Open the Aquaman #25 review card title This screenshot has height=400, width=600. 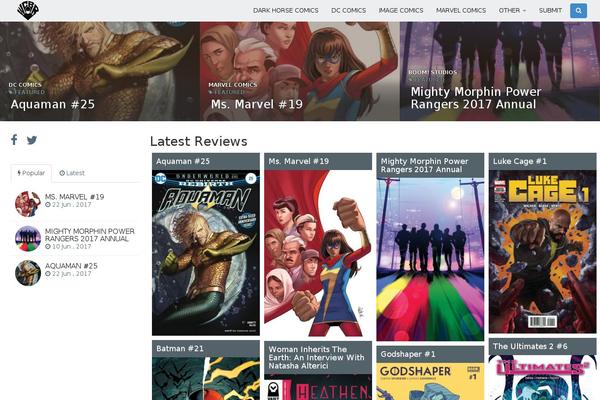[183, 161]
